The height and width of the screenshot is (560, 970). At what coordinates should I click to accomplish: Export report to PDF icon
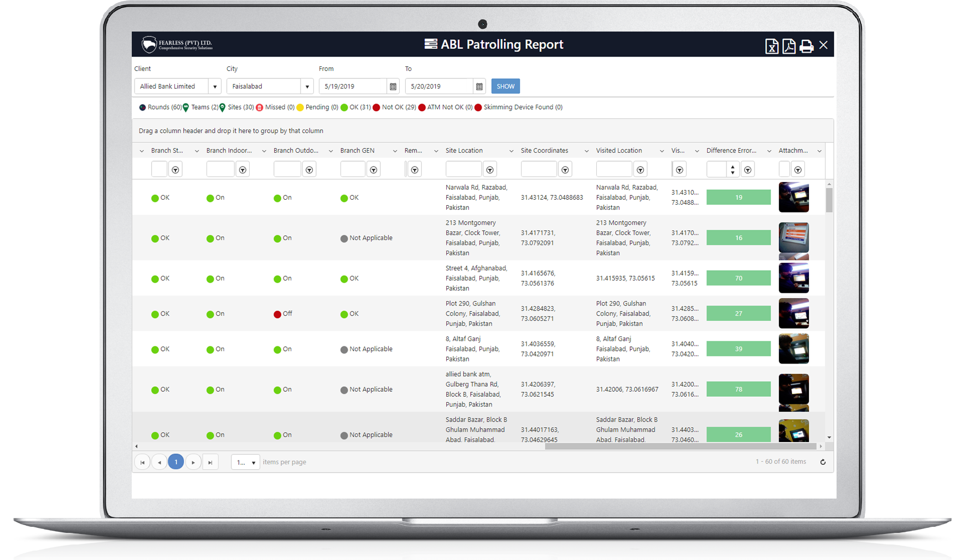click(x=789, y=46)
